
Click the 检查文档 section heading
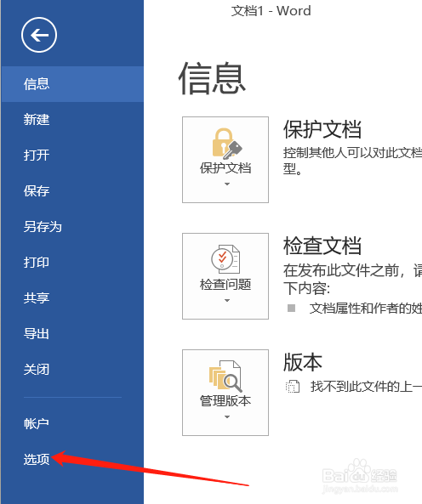322,246
